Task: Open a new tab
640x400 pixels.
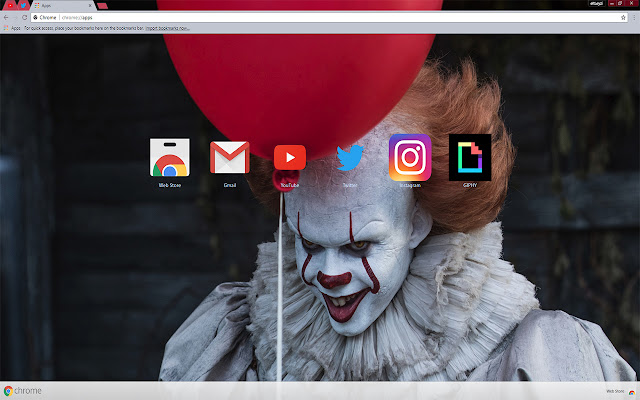Action: click(103, 6)
